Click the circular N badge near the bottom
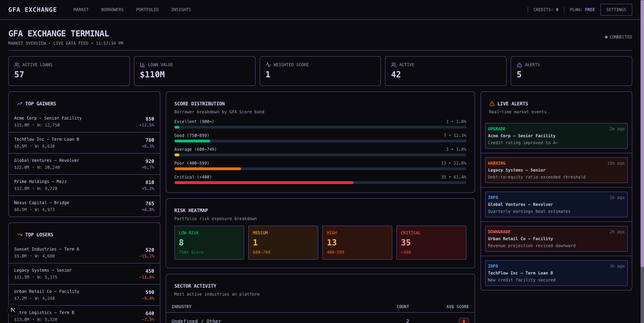 coord(13,309)
